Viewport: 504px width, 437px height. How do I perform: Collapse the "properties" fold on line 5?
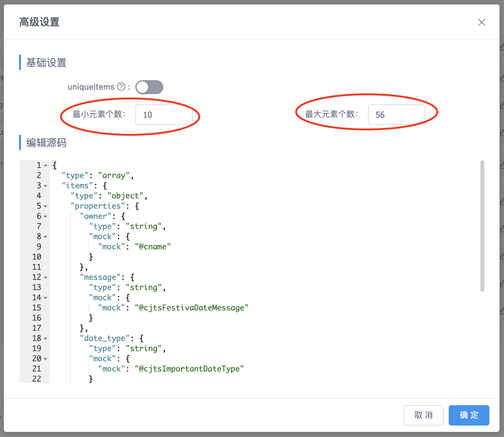tap(45, 206)
